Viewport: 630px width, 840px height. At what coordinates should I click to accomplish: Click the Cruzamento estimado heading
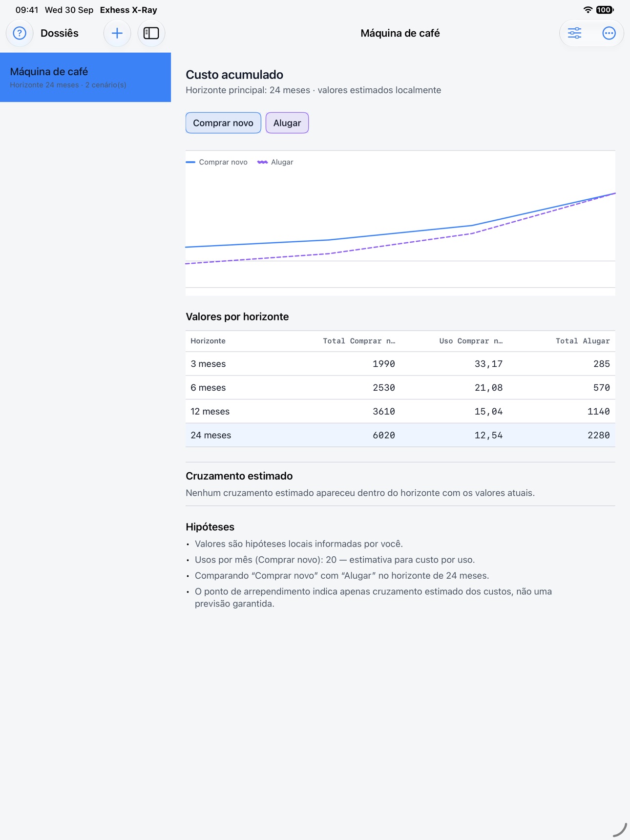tap(239, 476)
